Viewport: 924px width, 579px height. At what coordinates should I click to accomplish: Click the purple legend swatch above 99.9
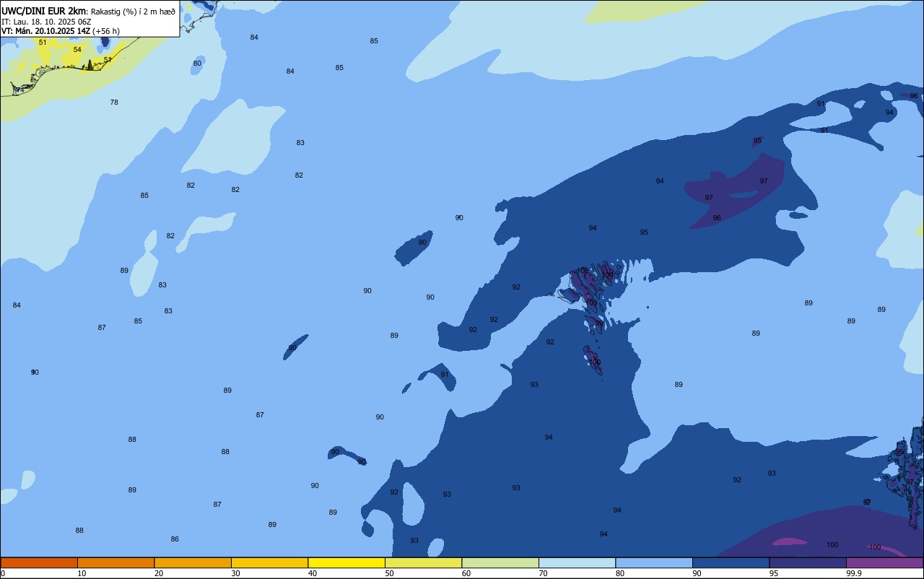pyautogui.click(x=884, y=562)
